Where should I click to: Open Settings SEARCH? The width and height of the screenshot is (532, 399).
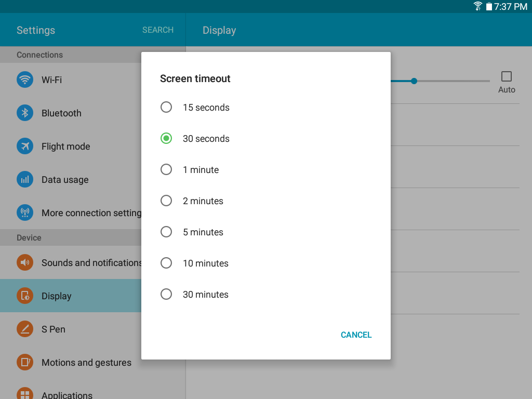click(x=158, y=30)
